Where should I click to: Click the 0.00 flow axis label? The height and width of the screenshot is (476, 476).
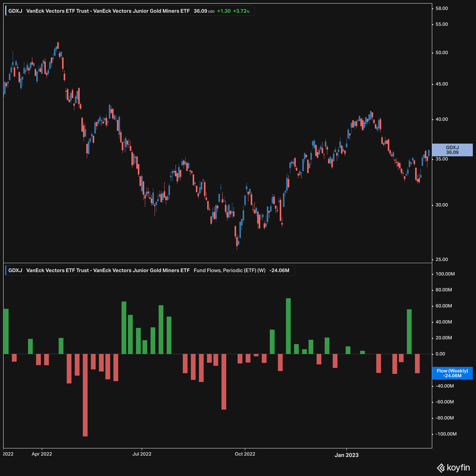(440, 354)
